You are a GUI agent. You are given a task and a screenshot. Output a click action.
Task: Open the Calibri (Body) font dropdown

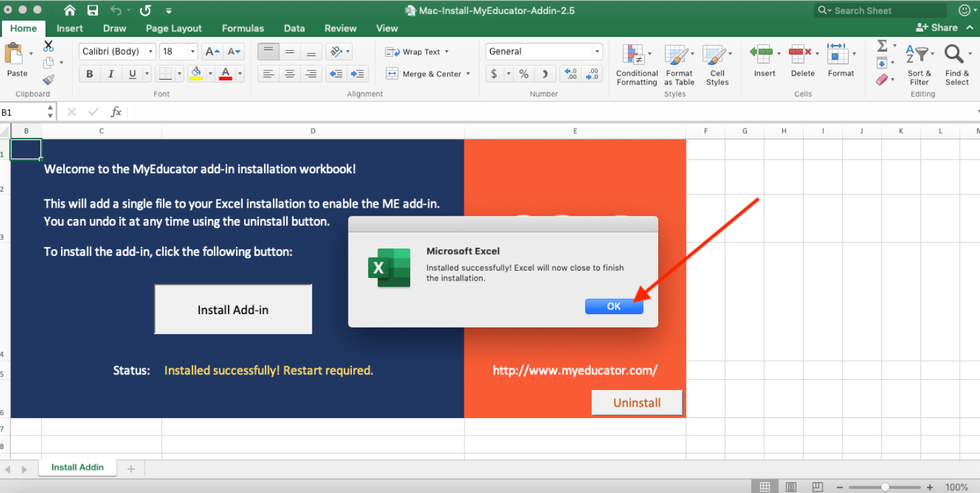coord(151,52)
